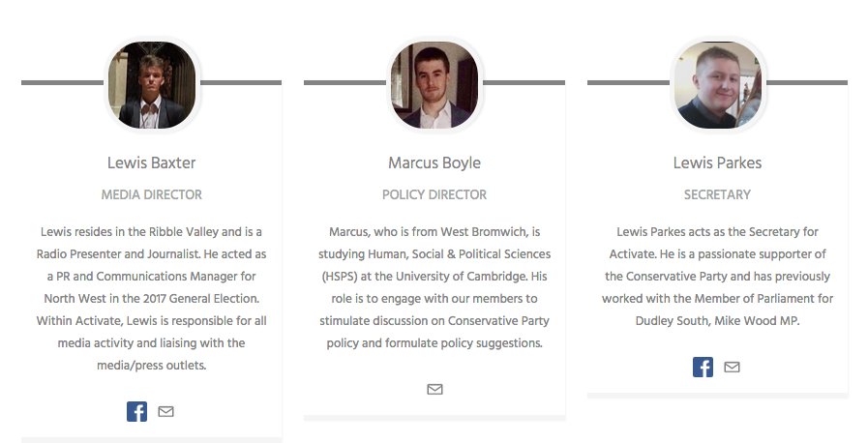868x443 pixels.
Task: Click Lewis Baxter's email envelope icon
Action: pos(166,411)
